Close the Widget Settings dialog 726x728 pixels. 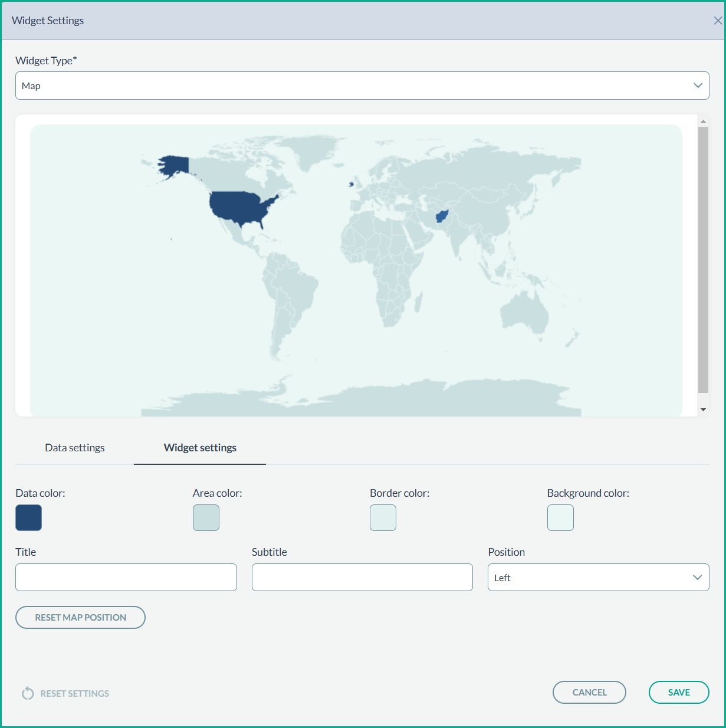(717, 21)
